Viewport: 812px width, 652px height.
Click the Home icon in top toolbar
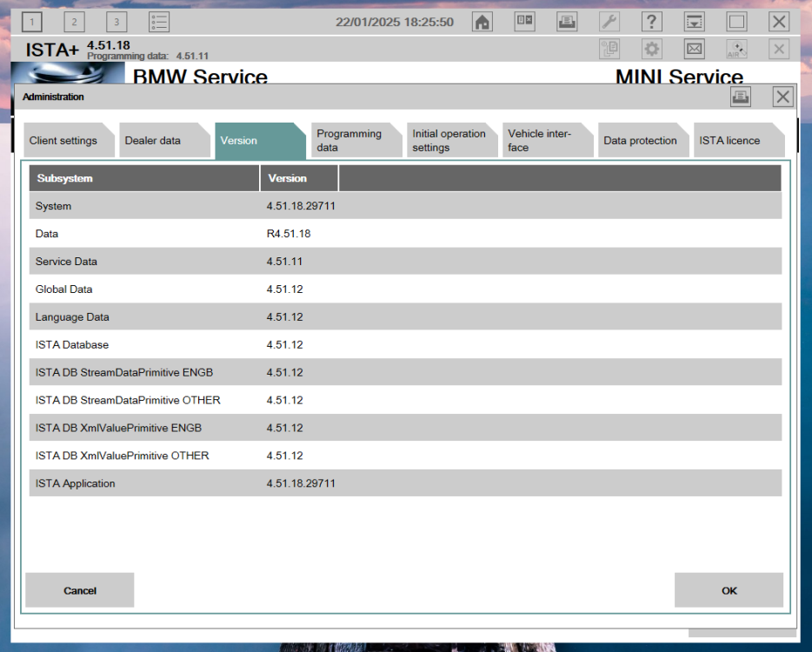[x=483, y=23]
